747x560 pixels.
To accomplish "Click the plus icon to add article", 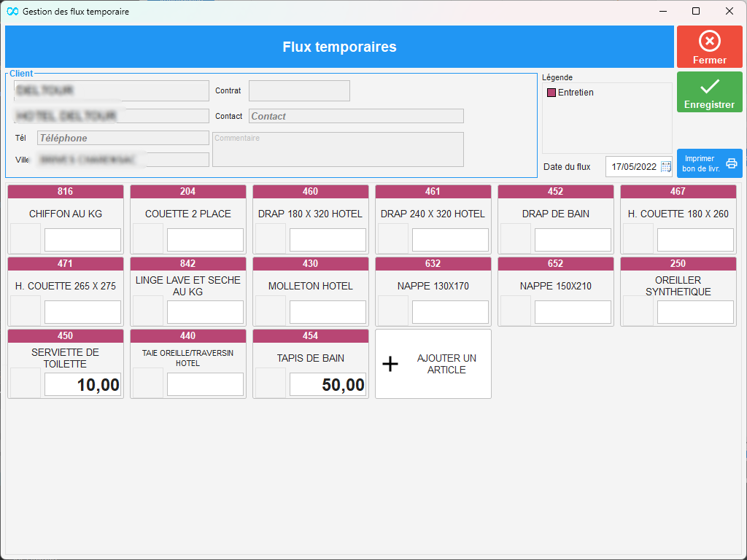I will [x=391, y=364].
